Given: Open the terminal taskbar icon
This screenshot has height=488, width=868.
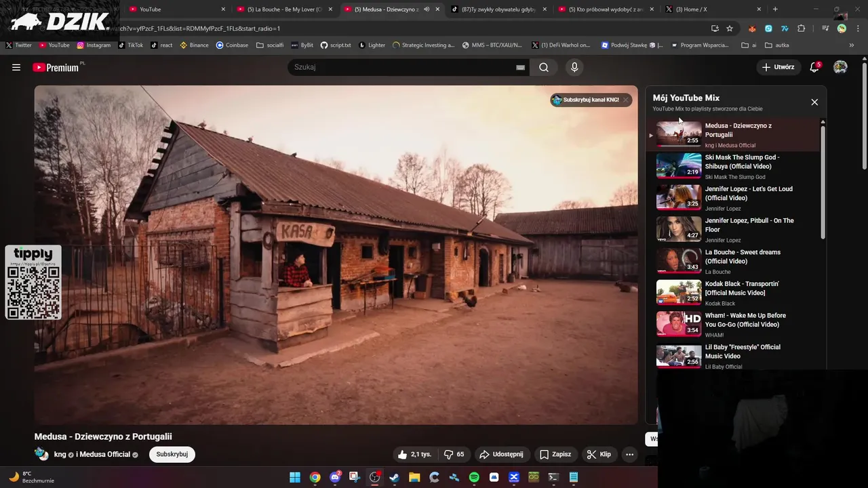Looking at the screenshot, I should point(553,477).
